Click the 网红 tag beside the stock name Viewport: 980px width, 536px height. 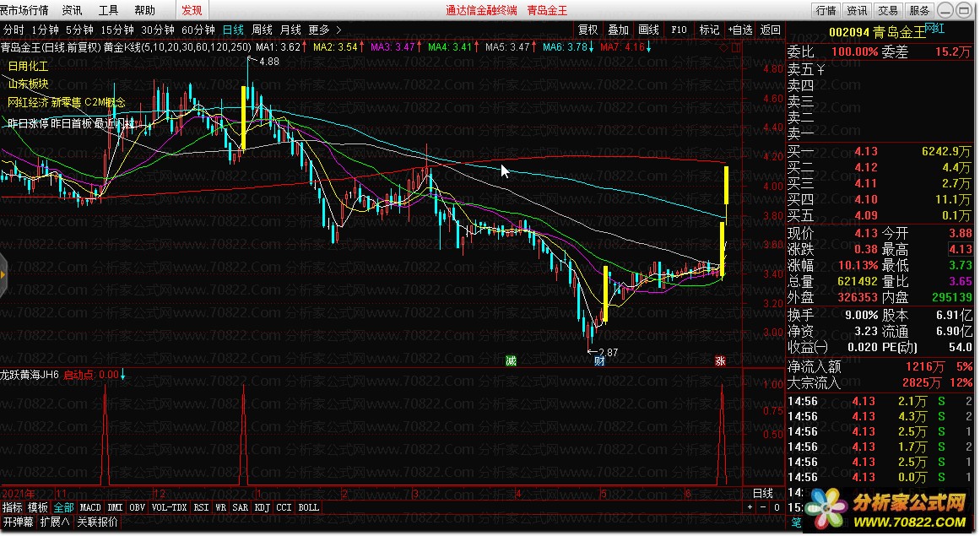tap(934, 29)
